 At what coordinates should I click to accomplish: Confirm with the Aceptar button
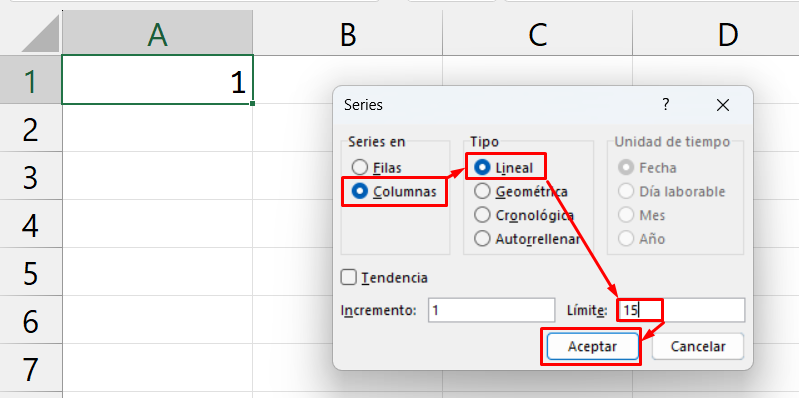point(592,347)
